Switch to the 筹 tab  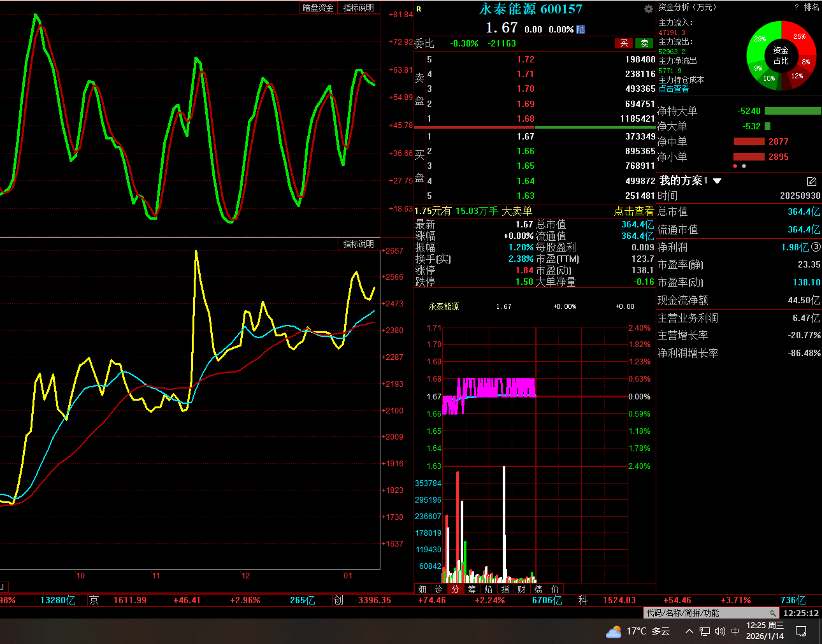(x=472, y=589)
